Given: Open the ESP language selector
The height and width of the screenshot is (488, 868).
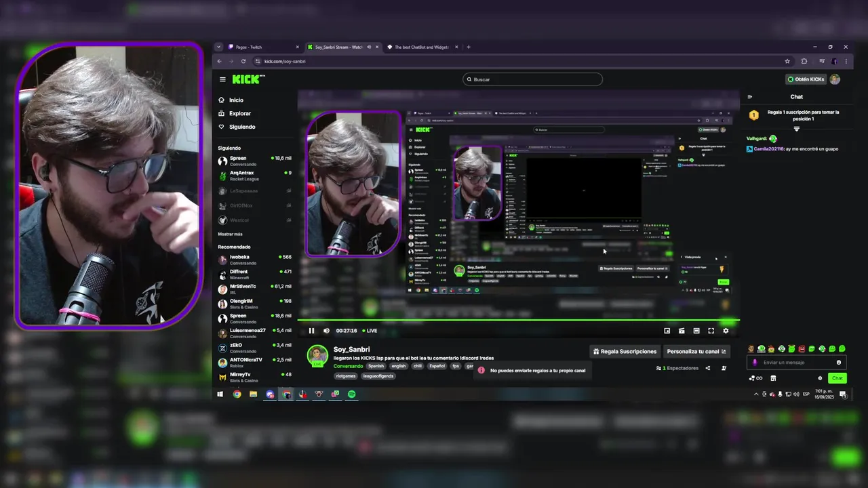Looking at the screenshot, I should pyautogui.click(x=806, y=394).
